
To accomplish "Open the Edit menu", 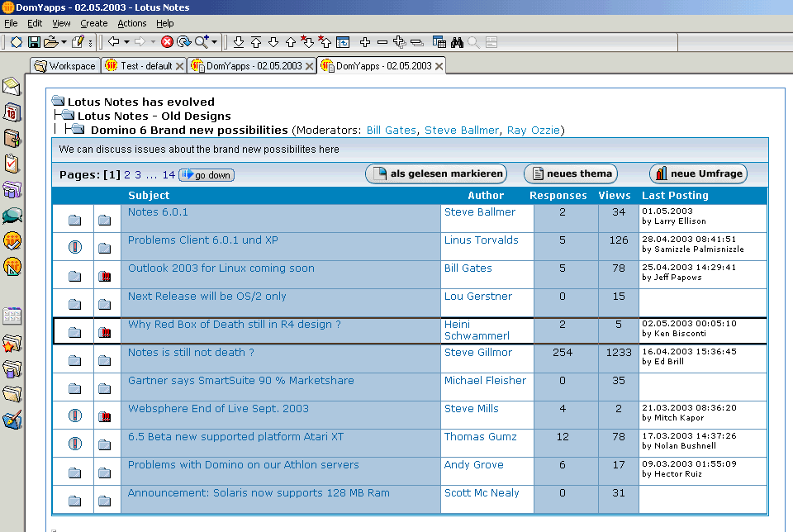I will (35, 23).
